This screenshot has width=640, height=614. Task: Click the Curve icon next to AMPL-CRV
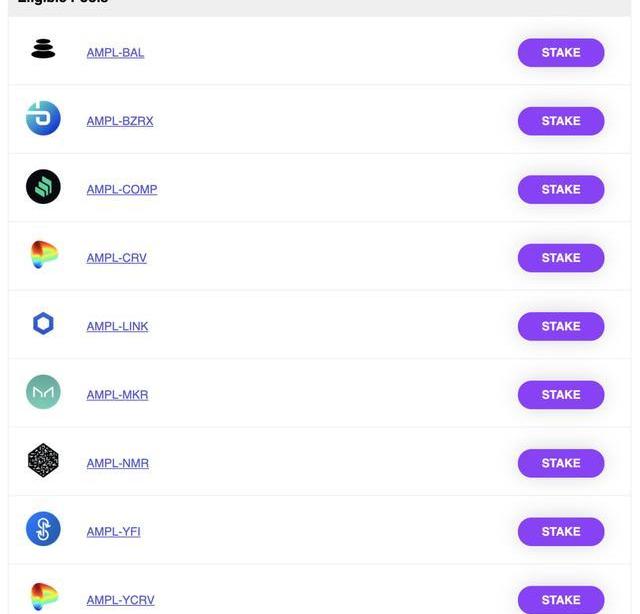[44, 254]
